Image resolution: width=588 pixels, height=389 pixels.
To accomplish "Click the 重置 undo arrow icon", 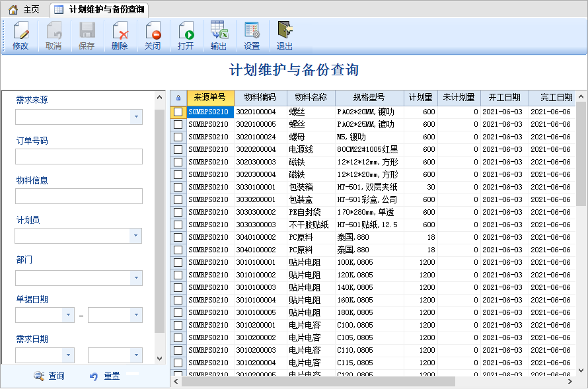I will (x=94, y=376).
